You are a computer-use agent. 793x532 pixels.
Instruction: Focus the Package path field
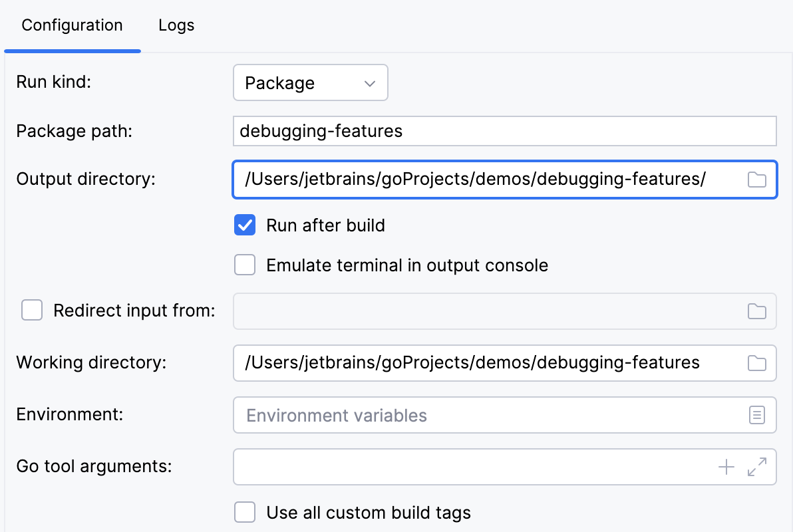coord(466,131)
